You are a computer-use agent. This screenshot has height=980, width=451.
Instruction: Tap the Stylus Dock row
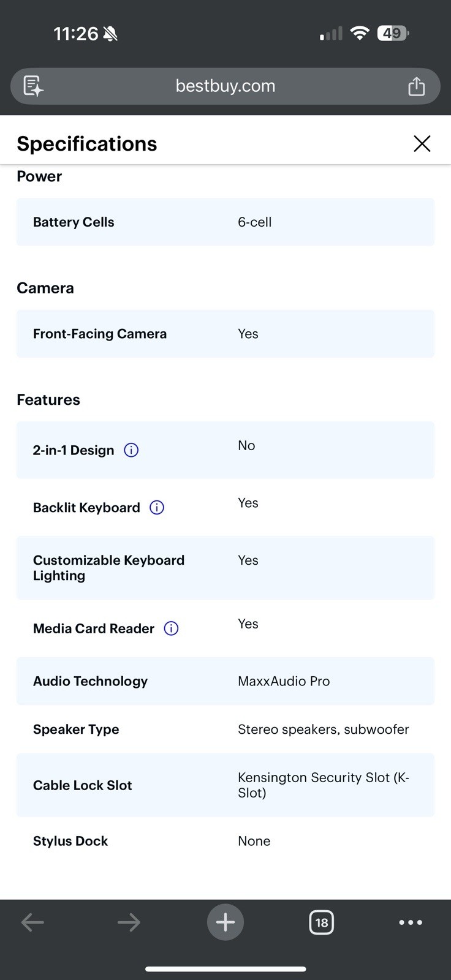point(225,841)
